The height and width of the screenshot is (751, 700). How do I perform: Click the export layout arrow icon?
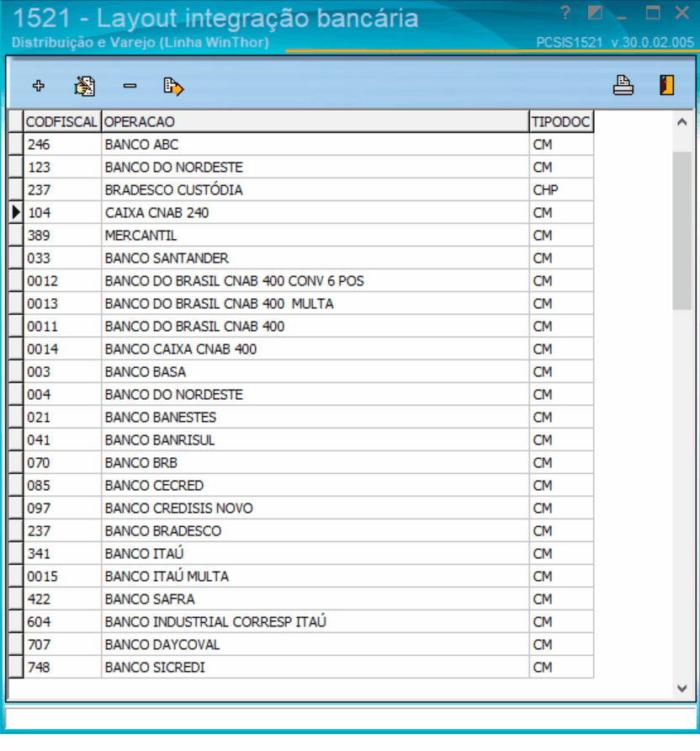[x=173, y=87]
